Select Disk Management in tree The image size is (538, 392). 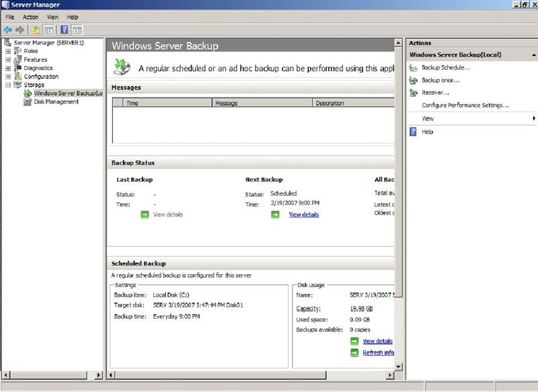pos(56,102)
